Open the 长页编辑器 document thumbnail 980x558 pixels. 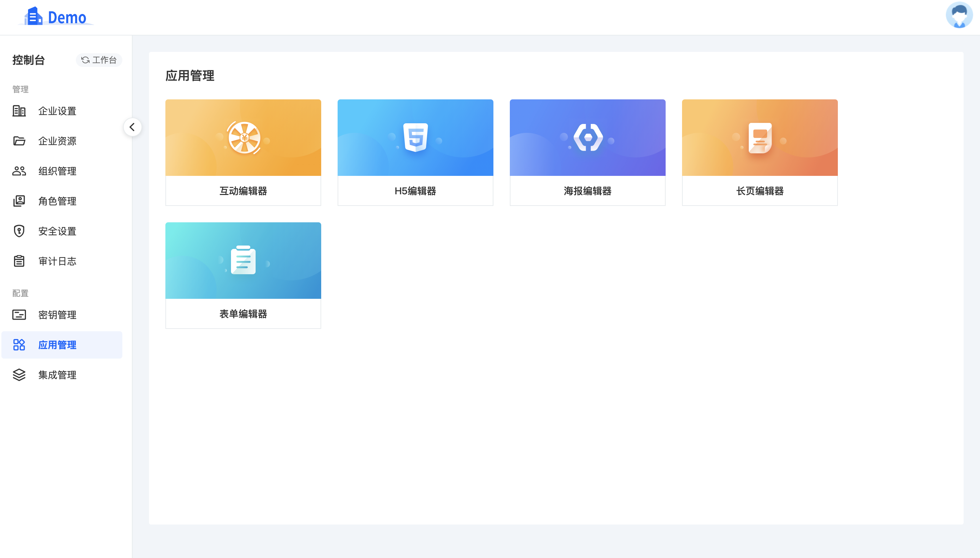(760, 138)
